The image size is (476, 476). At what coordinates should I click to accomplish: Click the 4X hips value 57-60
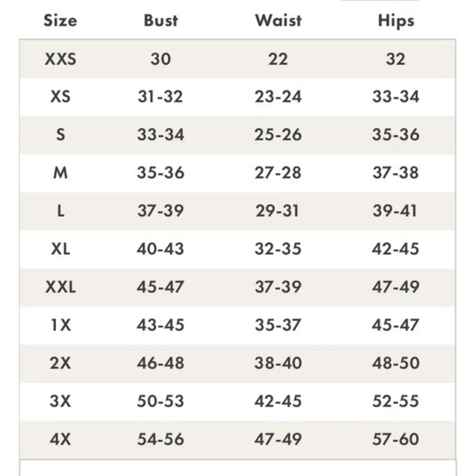click(x=396, y=439)
